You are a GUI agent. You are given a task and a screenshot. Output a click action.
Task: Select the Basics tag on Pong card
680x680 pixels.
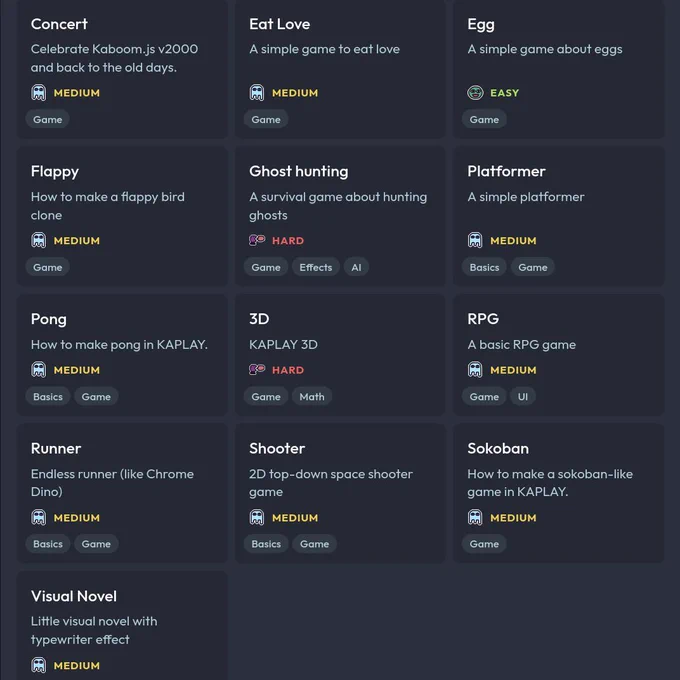(48, 396)
